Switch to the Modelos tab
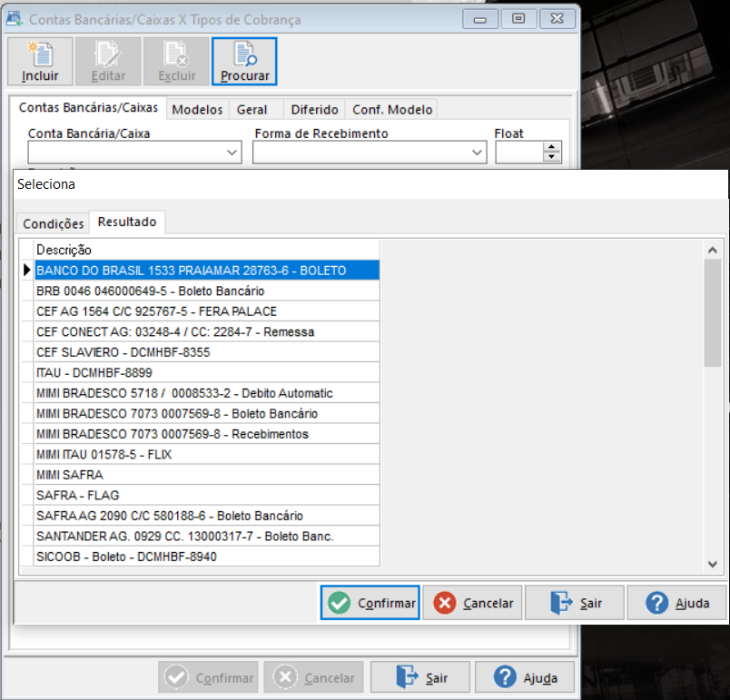The image size is (730, 700). [197, 109]
